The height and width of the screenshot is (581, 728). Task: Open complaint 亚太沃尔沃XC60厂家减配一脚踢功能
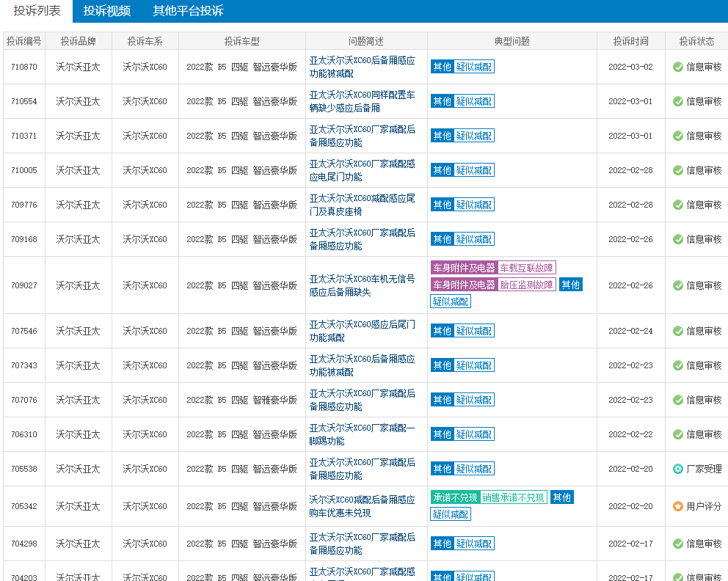click(x=362, y=434)
